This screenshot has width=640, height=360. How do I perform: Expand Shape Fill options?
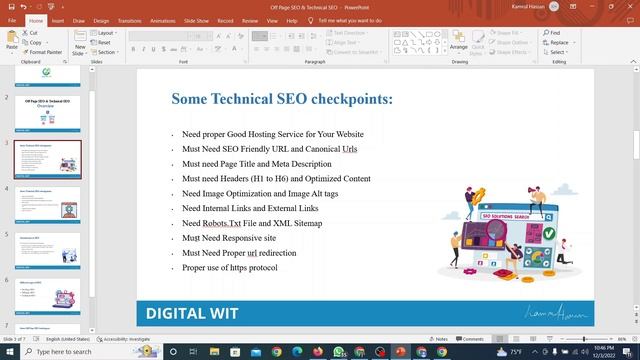point(506,33)
